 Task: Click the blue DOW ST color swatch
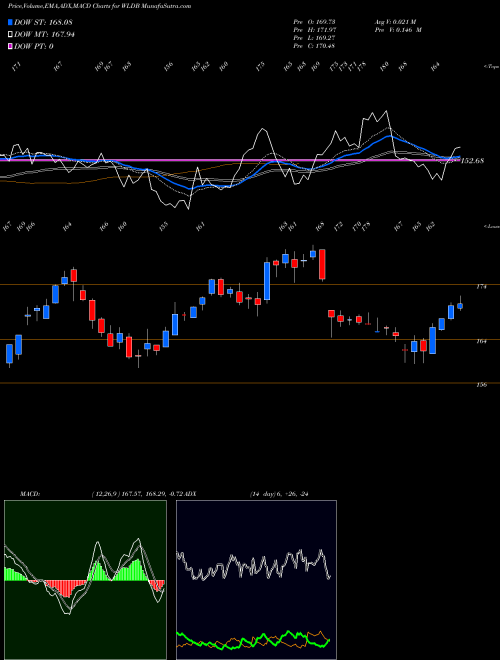pos(10,22)
